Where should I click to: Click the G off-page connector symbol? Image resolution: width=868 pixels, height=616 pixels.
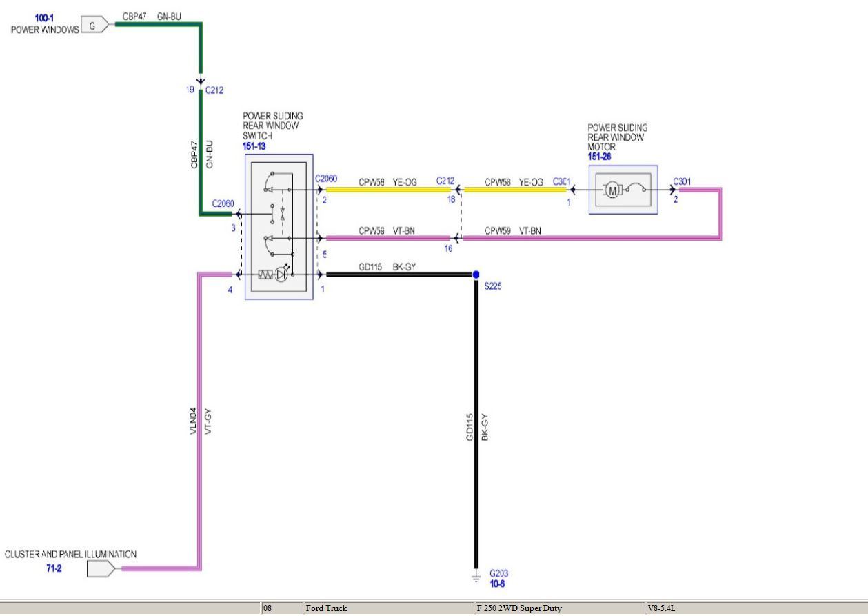94,26
